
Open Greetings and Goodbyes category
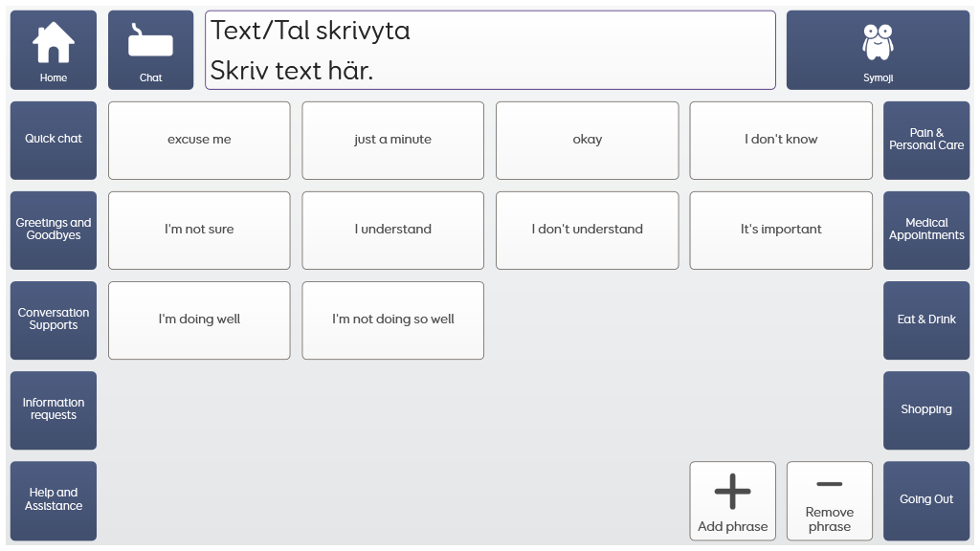54,230
